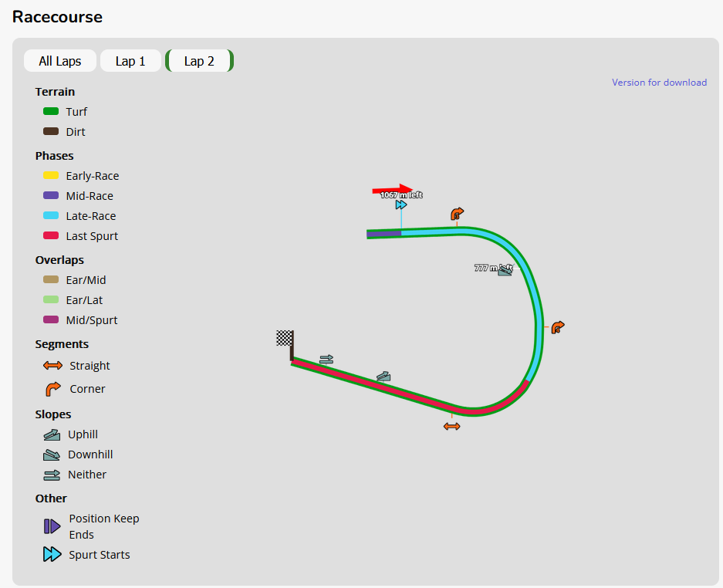Click the straight segment icon below the track
Screen dimensions: 723x588
point(452,427)
